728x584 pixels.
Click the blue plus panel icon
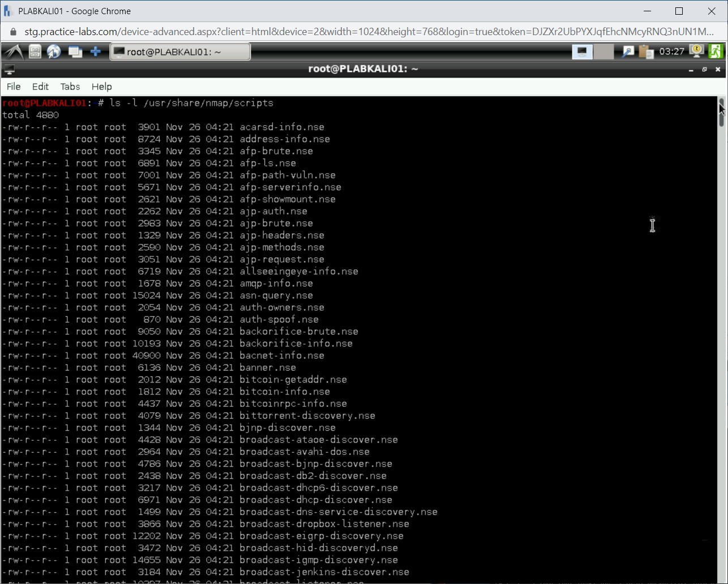pos(96,52)
